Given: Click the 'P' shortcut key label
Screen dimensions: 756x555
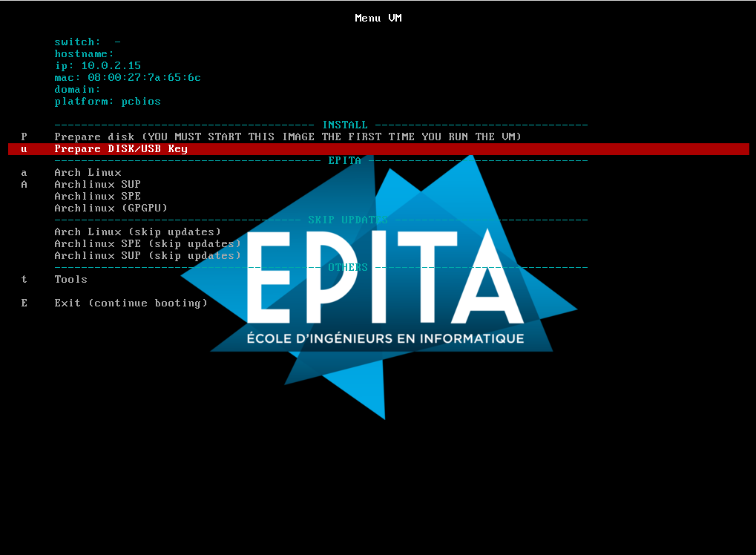Looking at the screenshot, I should [x=24, y=137].
